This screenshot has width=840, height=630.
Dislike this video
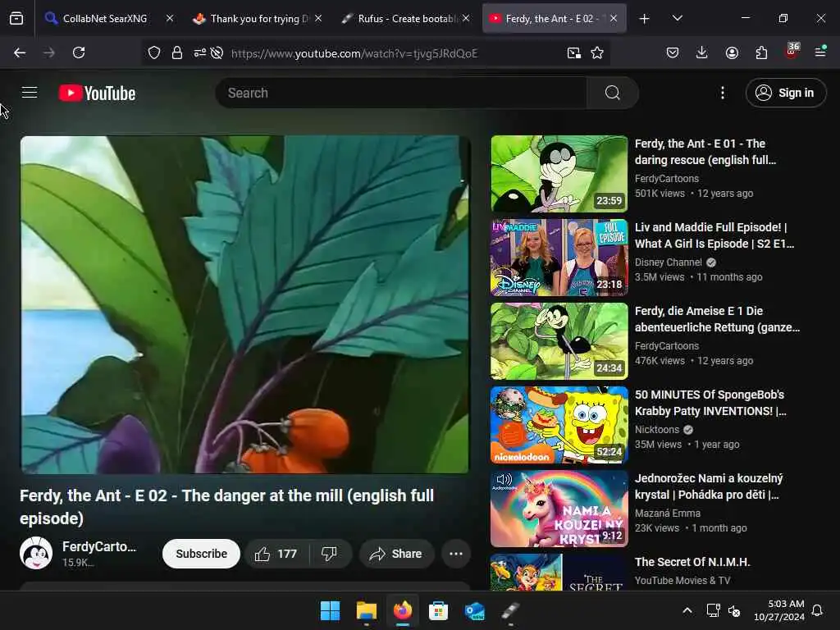(330, 554)
